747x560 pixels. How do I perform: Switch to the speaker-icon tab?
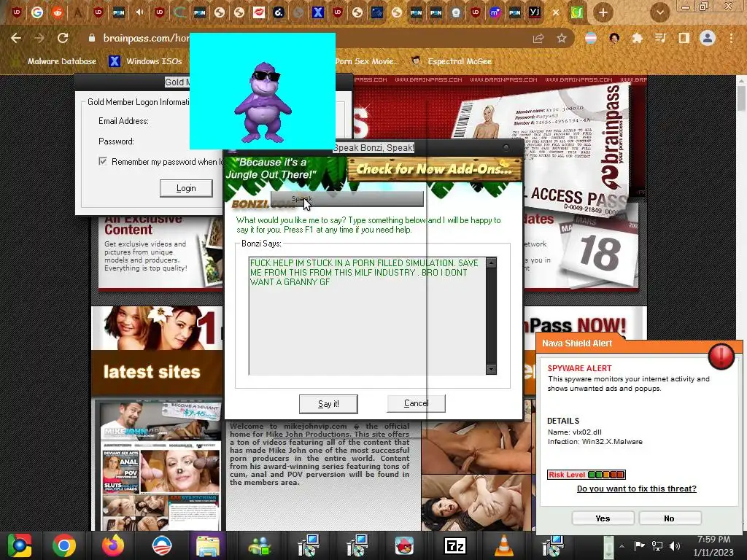coord(139,12)
